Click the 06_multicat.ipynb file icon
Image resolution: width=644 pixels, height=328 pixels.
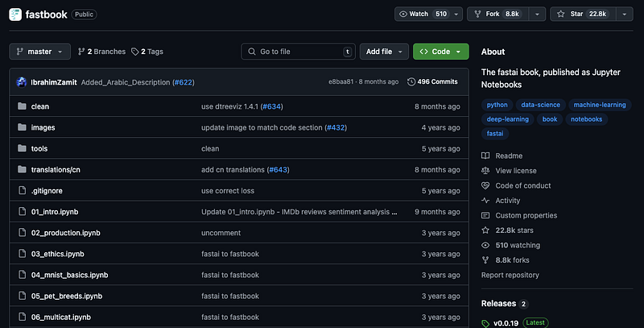tap(23, 317)
